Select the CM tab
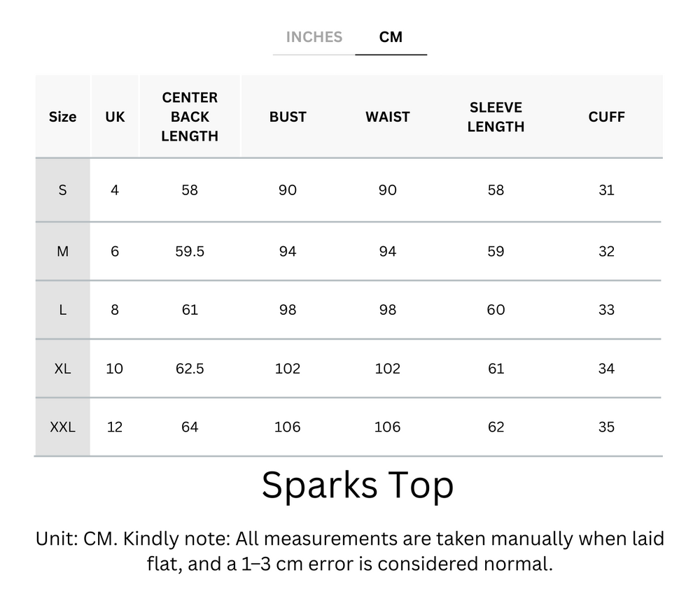Viewport: 700px width, 603px height. (391, 37)
